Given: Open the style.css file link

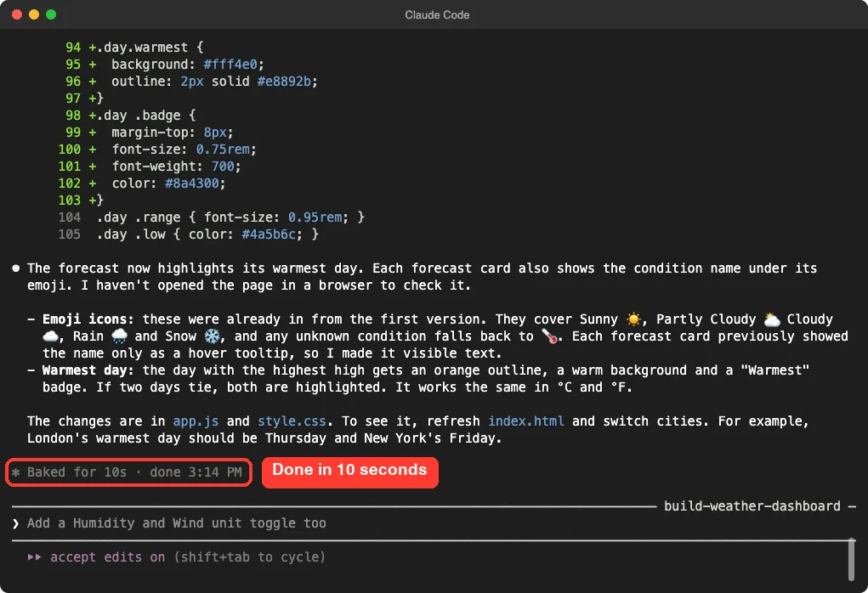Looking at the screenshot, I should [292, 421].
